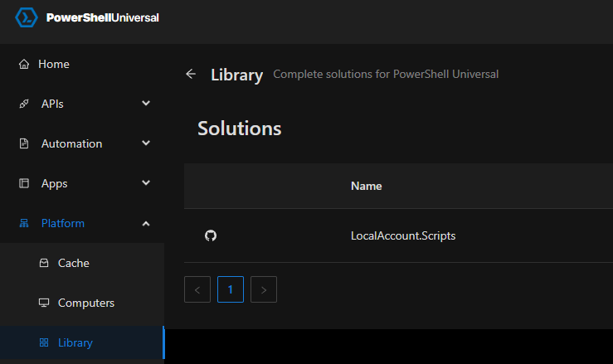Viewport: 613px width, 364px height.
Task: Click the Platform network icon
Action: [x=24, y=223]
